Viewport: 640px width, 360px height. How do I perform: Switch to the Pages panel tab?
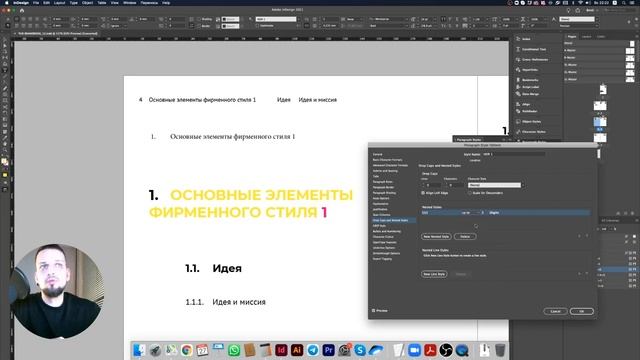click(x=572, y=37)
